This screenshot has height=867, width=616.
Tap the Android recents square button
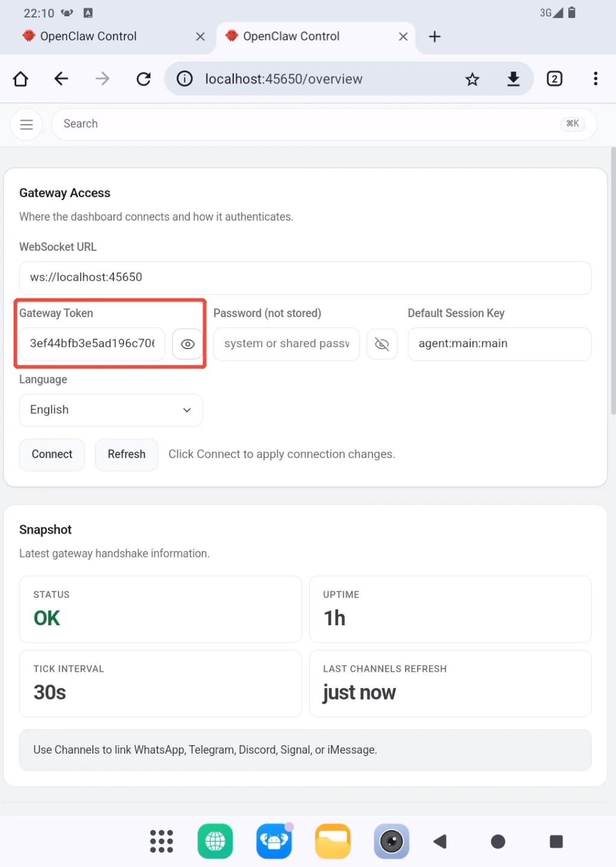tap(556, 841)
